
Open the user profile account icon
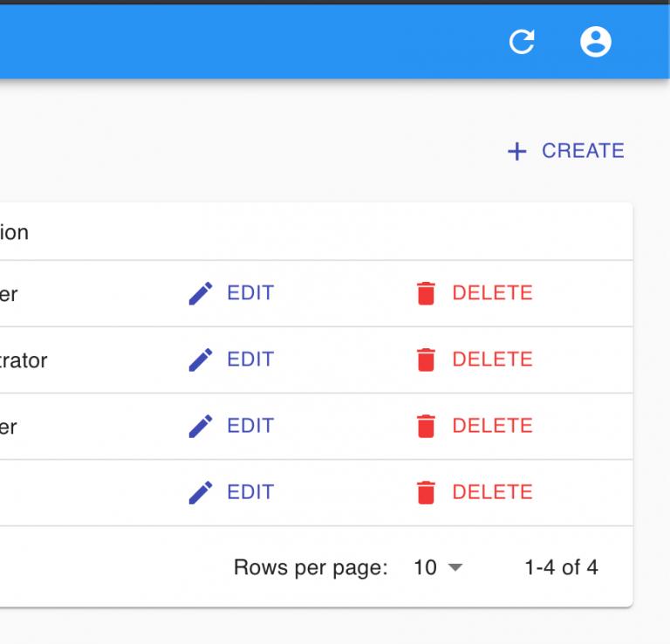[596, 42]
